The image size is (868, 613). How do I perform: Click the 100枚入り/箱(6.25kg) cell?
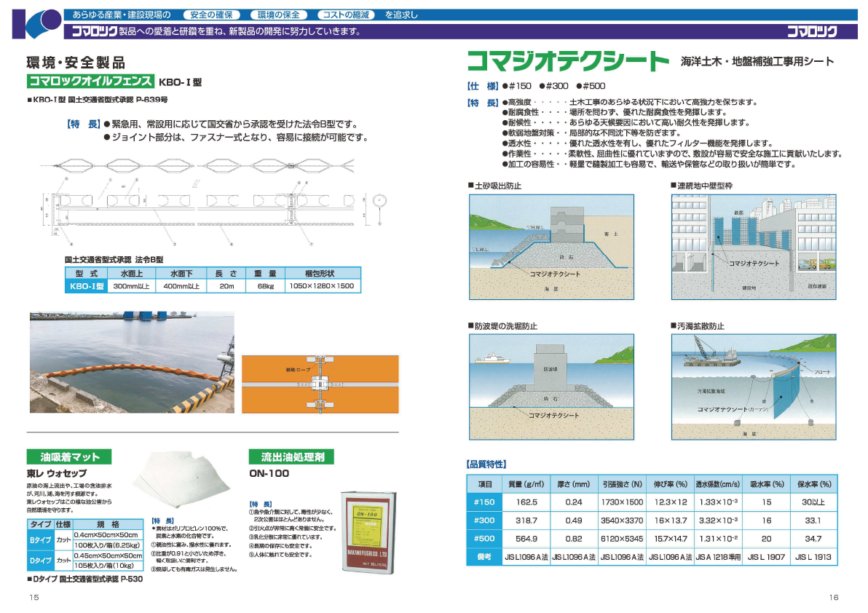(x=108, y=545)
